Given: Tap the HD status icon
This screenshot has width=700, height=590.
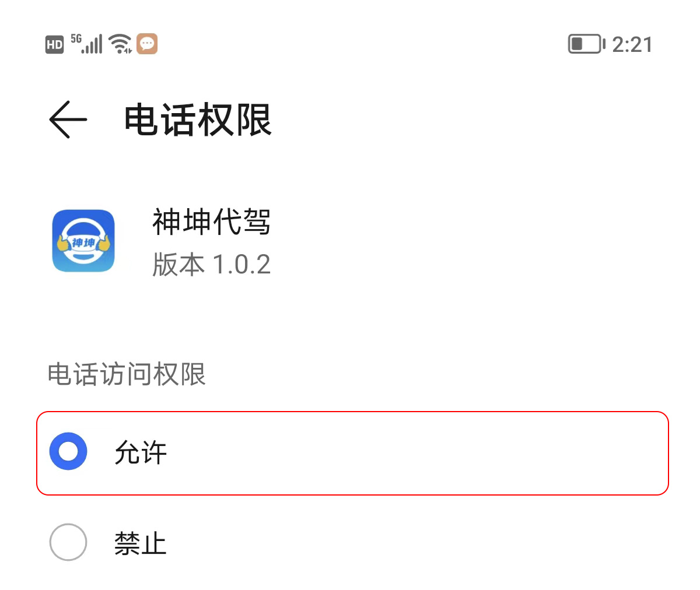Looking at the screenshot, I should click(54, 44).
